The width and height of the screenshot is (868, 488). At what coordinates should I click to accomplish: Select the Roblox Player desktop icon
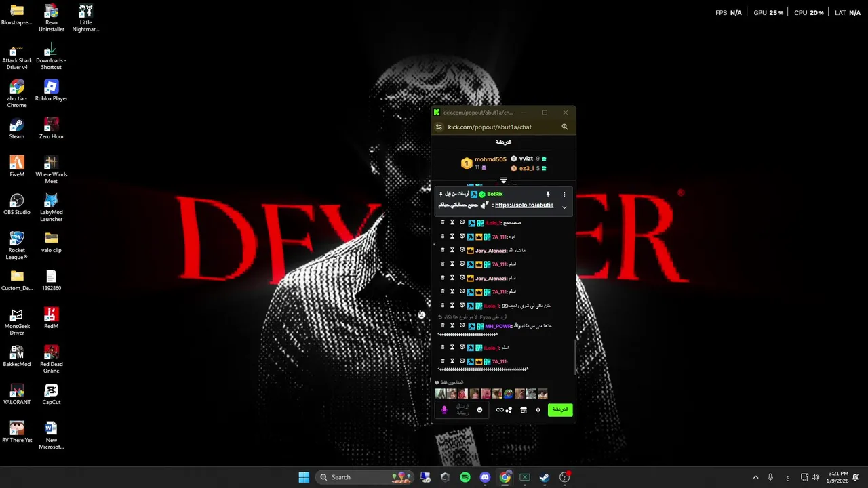[51, 90]
